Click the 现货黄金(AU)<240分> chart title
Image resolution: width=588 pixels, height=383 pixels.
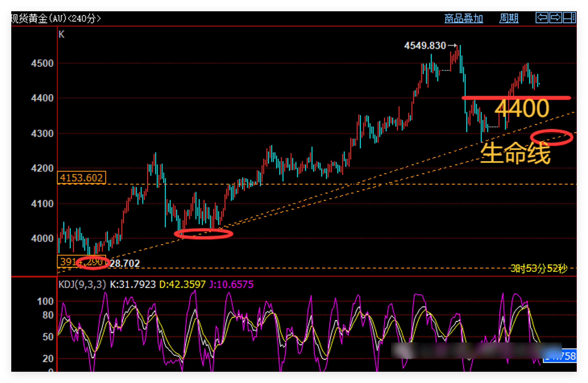(56, 19)
